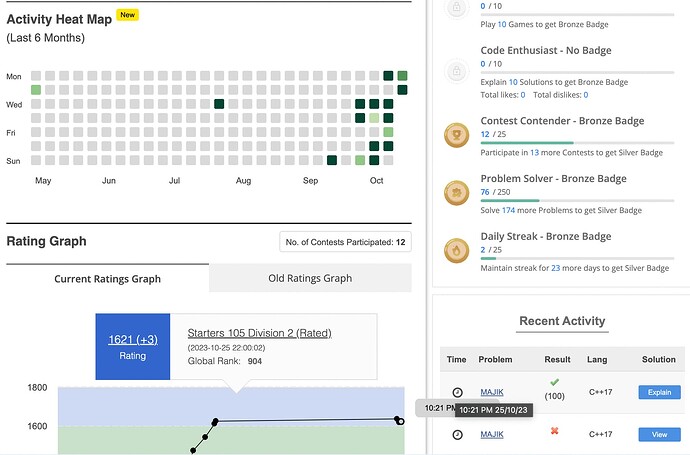This screenshot has height=455, width=690.
Task: Click the Activity Heat Map heading
Action: (x=59, y=19)
